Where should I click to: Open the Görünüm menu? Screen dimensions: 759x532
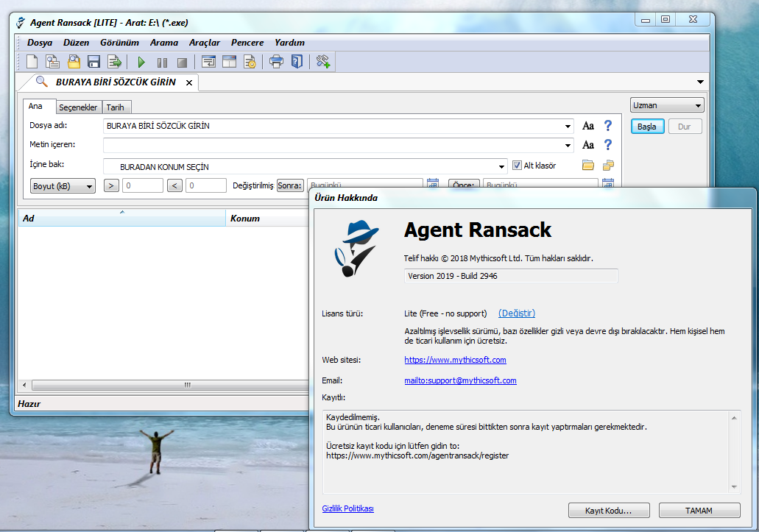119,43
